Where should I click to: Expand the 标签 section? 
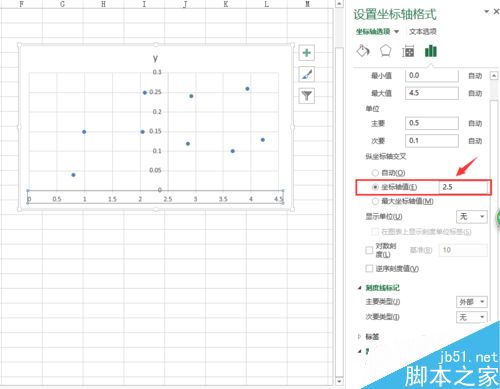360,337
